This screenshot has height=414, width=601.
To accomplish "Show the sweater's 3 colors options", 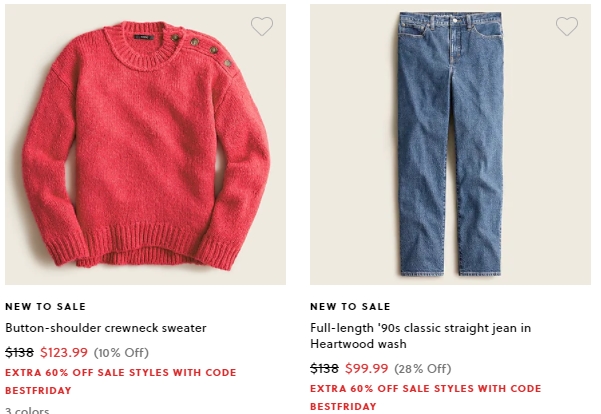I will [27, 410].
